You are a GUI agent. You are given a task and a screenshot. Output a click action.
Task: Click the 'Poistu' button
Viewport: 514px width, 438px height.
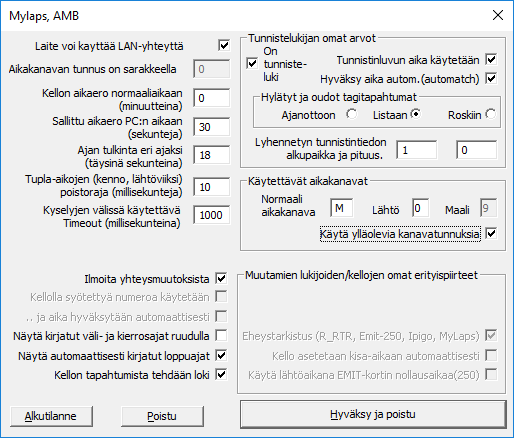(162, 416)
